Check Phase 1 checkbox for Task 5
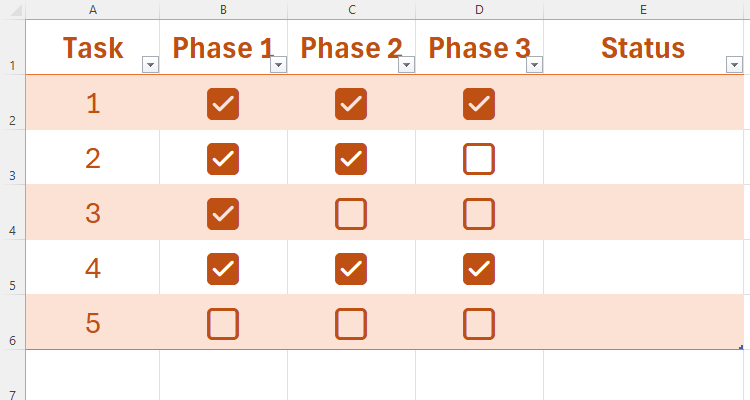This screenshot has height=400, width=750. coord(223,324)
